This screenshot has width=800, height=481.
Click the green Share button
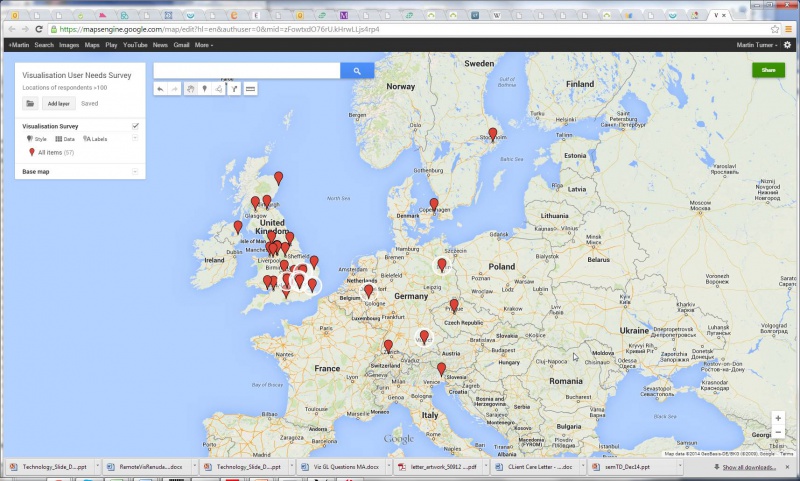click(768, 70)
